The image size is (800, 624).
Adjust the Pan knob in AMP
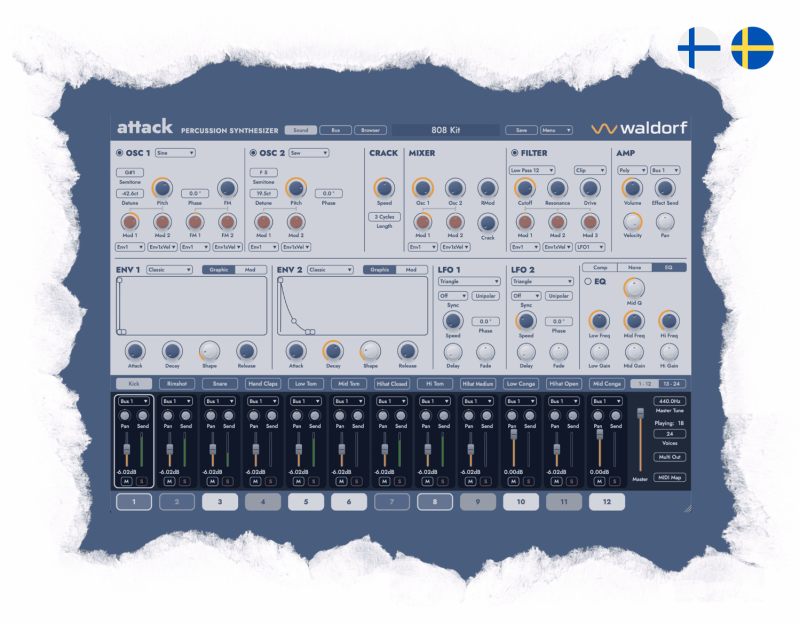tap(664, 223)
